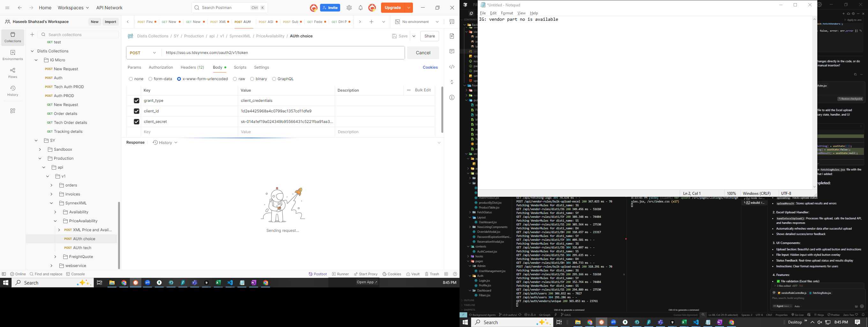
Task: Open the History sidebar panel
Action: (13, 91)
